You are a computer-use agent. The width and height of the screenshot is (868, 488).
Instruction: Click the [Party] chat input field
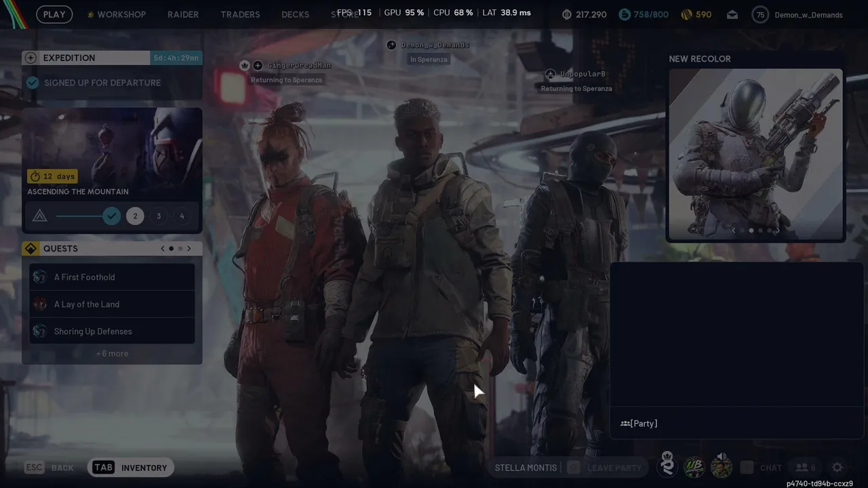[x=736, y=424]
